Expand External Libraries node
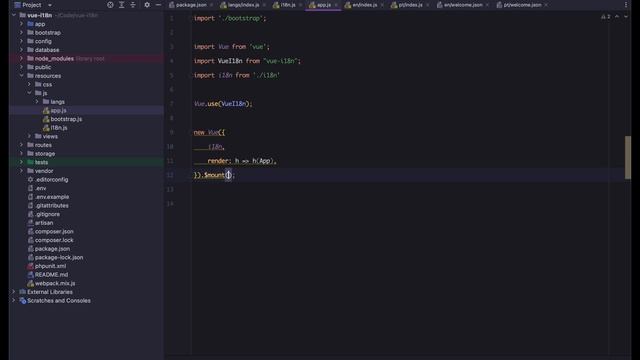The height and width of the screenshot is (360, 640). click(14, 292)
